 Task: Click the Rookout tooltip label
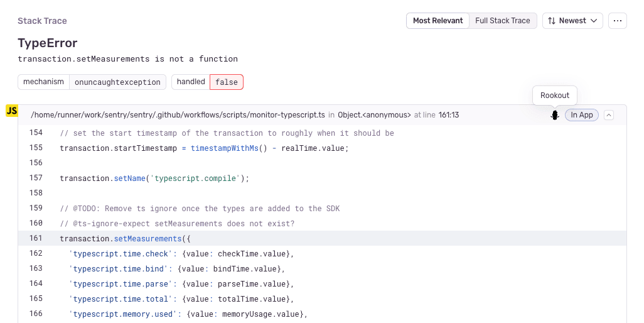(554, 96)
